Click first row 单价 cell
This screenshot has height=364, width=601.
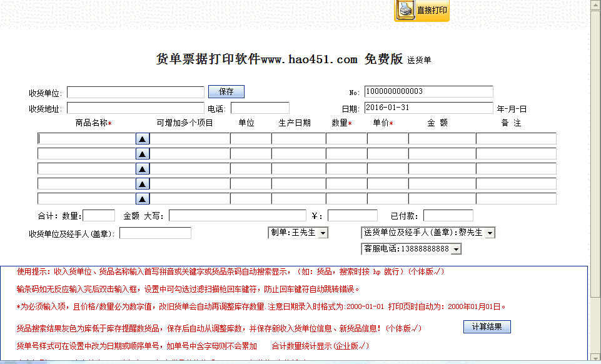(x=388, y=139)
